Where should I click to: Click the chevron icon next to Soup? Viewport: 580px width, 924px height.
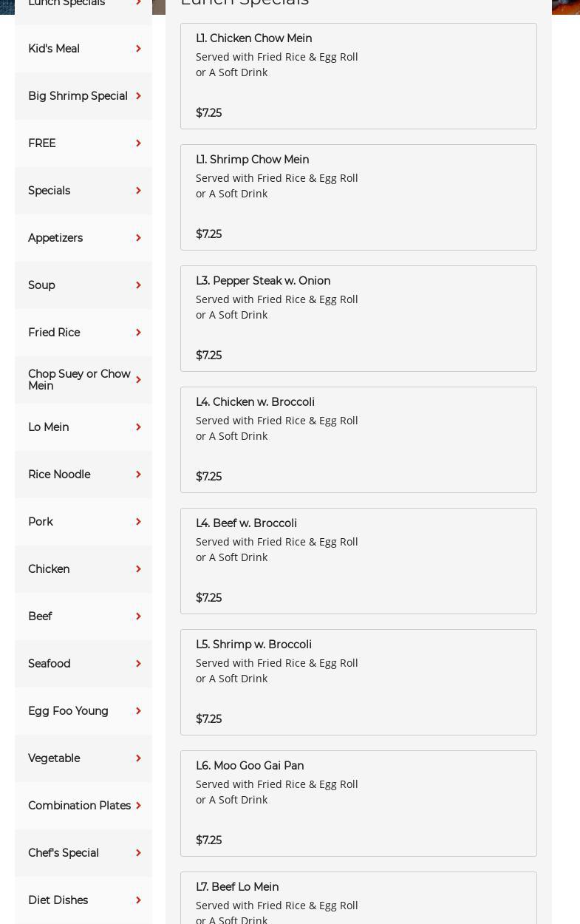(x=138, y=285)
